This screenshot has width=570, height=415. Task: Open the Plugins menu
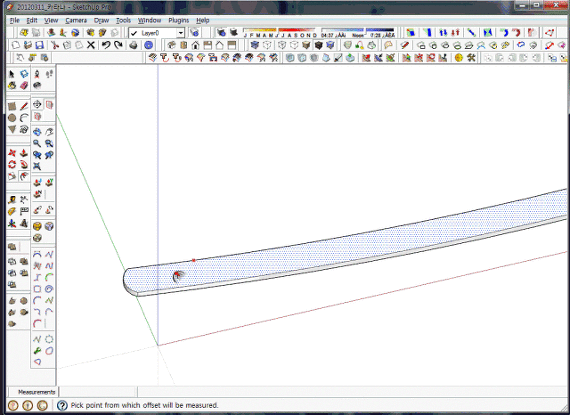pos(178,20)
